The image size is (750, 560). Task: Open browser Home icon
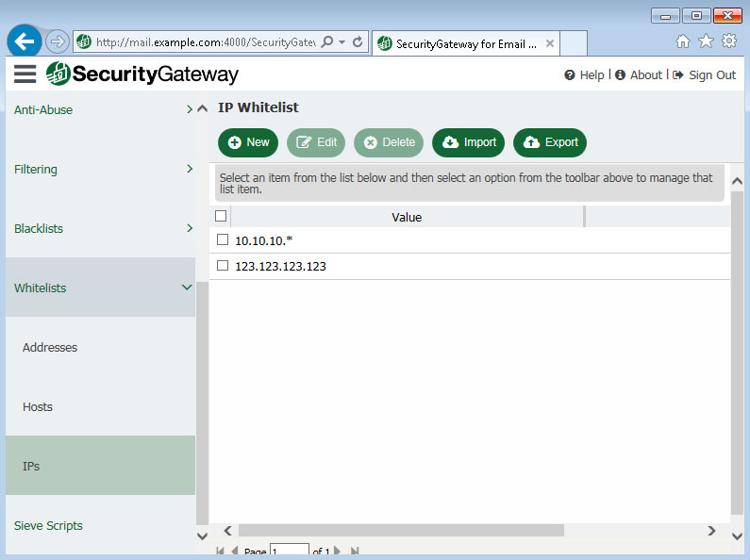pyautogui.click(x=683, y=41)
